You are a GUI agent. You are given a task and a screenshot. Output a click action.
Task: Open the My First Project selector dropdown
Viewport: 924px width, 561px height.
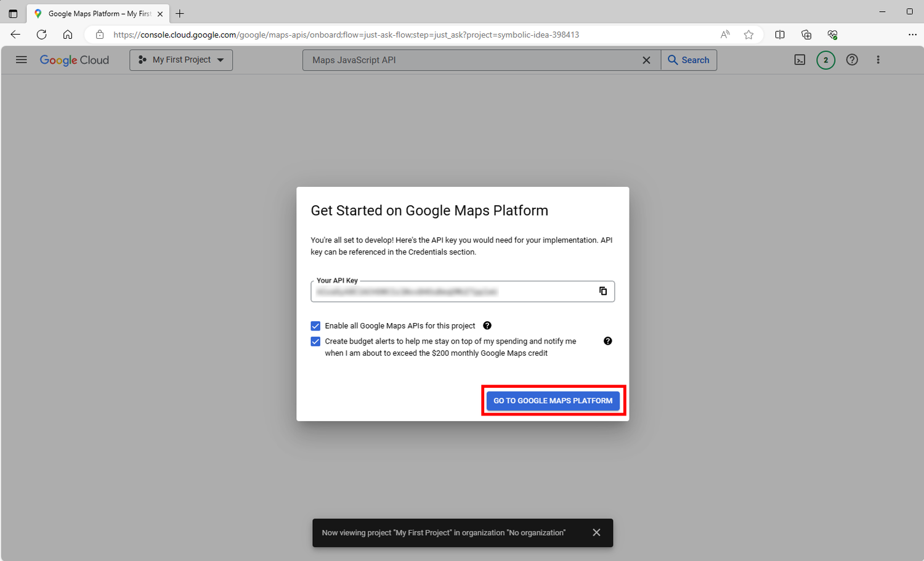[180, 60]
